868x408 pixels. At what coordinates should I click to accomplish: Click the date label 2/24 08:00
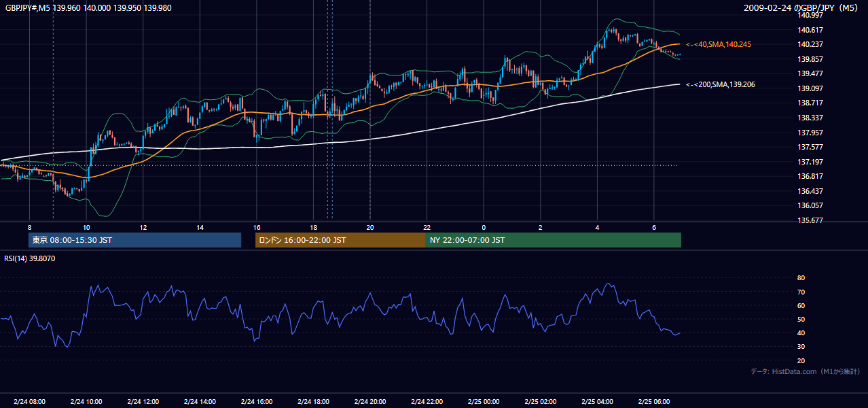29,402
